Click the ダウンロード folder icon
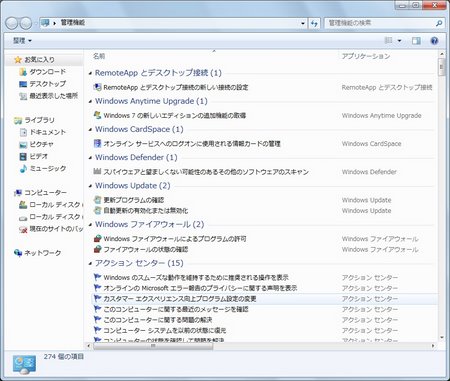The height and width of the screenshot is (381, 450). pos(23,72)
